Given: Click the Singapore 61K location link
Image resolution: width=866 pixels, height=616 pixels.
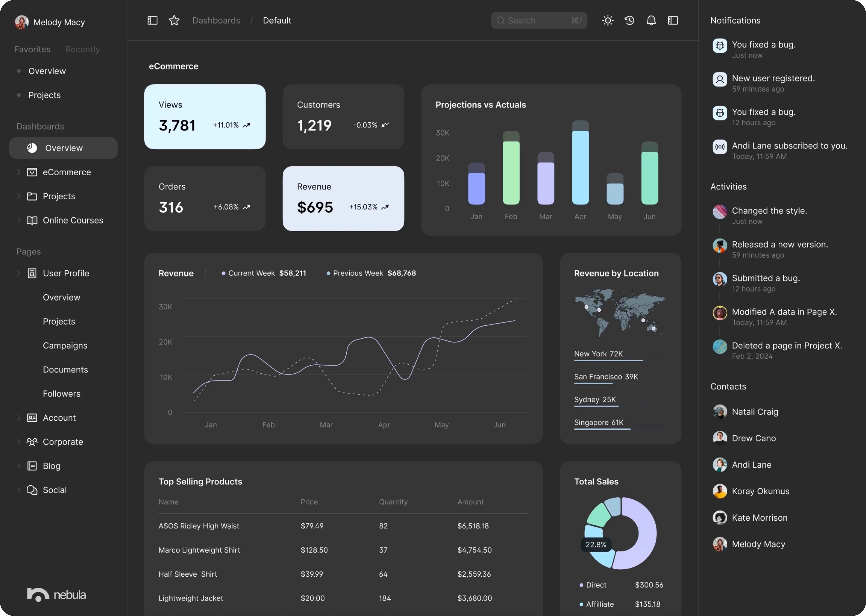Looking at the screenshot, I should pos(598,421).
